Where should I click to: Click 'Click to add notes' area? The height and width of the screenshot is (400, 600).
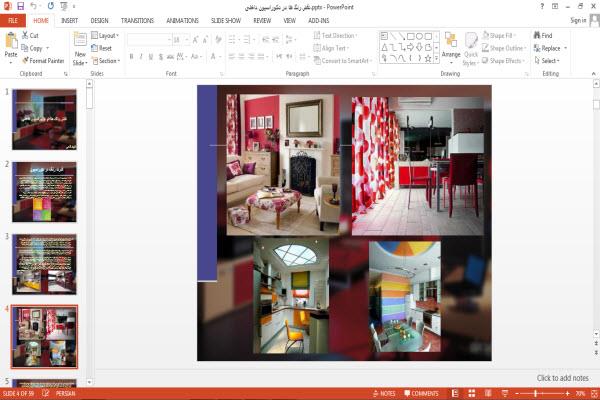pos(562,378)
